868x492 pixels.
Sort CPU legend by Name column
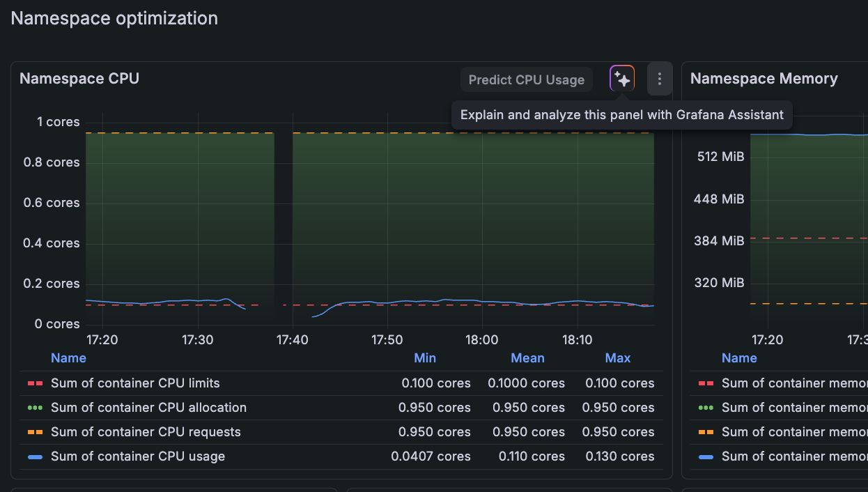click(68, 358)
